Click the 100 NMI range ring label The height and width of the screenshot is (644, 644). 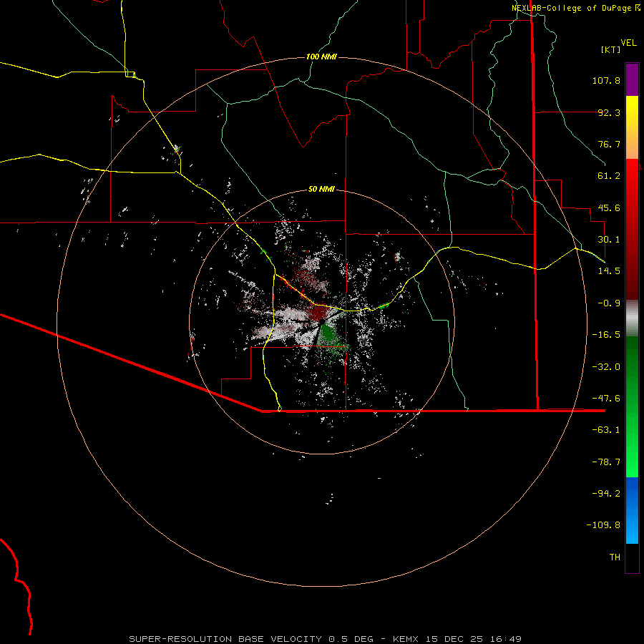321,57
